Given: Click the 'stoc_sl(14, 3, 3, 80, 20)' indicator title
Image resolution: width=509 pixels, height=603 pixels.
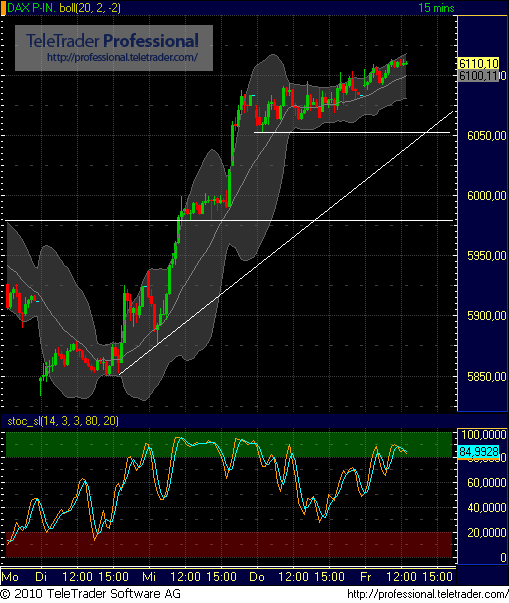Looking at the screenshot, I should pos(63,421).
